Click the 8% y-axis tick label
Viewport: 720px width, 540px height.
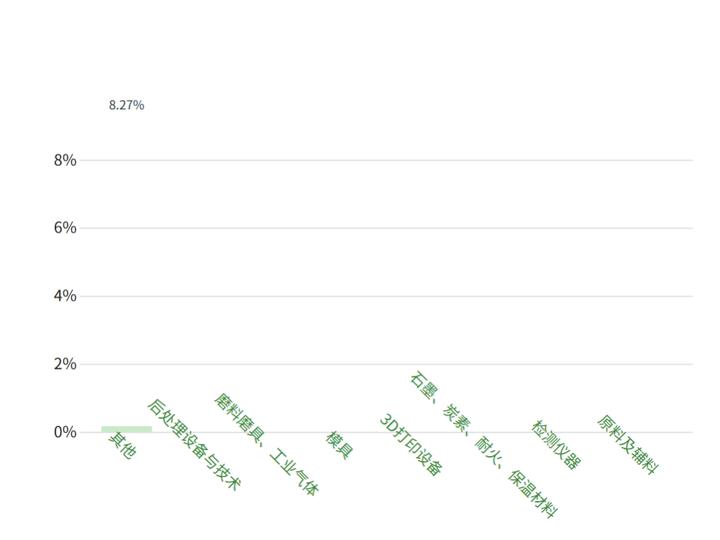pyautogui.click(x=65, y=160)
